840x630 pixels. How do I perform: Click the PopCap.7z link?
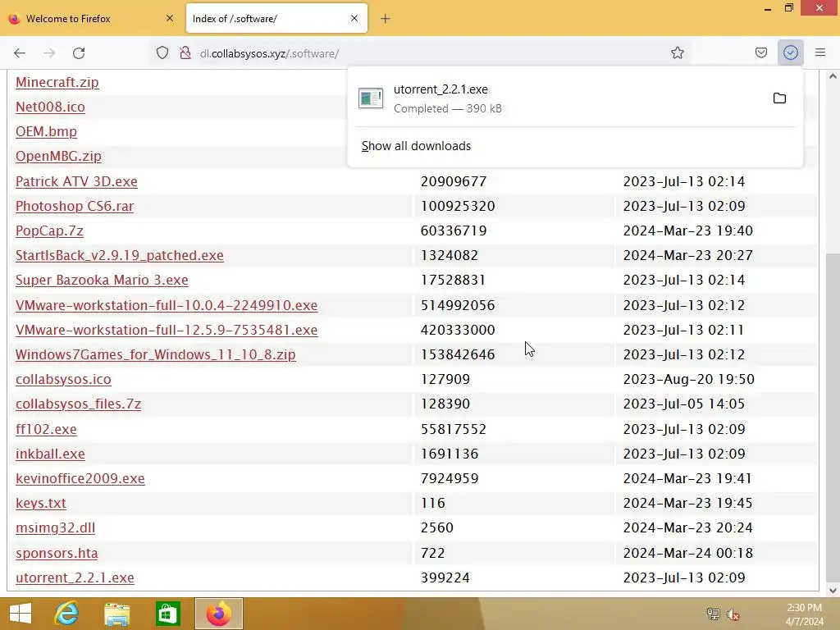click(49, 231)
